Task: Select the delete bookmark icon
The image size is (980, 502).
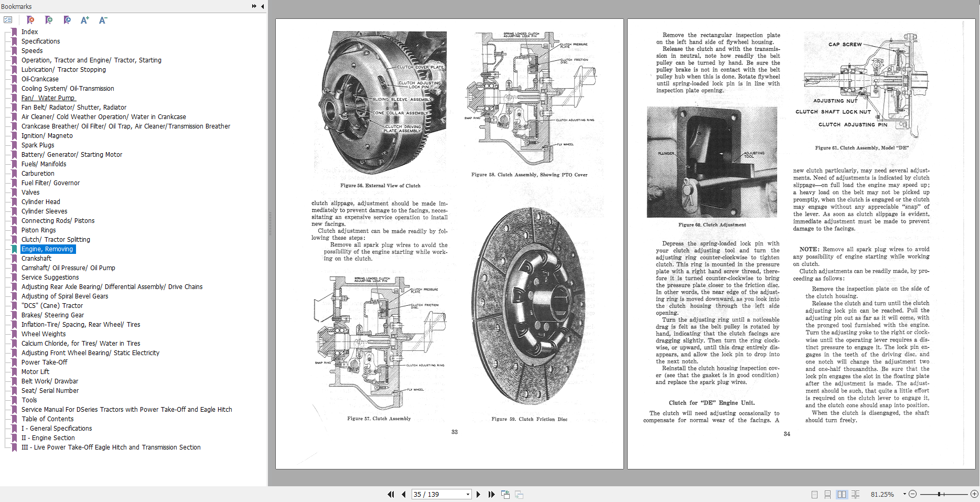Action: click(30, 19)
